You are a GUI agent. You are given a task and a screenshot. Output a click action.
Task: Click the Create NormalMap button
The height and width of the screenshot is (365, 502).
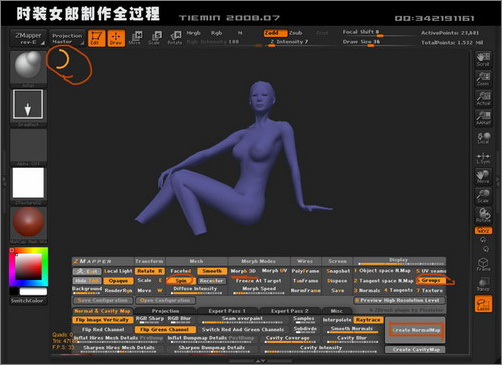[x=416, y=330]
